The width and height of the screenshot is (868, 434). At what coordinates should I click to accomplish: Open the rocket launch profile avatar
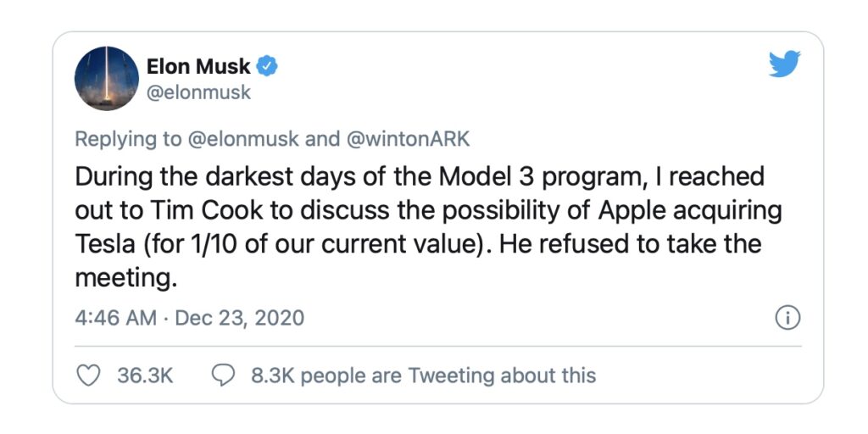(x=107, y=79)
